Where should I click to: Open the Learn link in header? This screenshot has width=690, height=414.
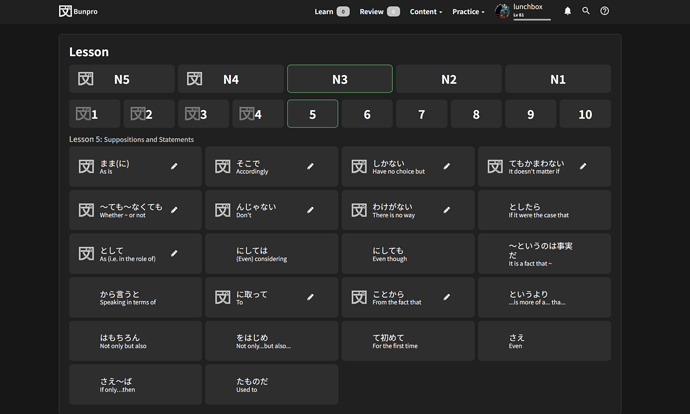coord(331,12)
